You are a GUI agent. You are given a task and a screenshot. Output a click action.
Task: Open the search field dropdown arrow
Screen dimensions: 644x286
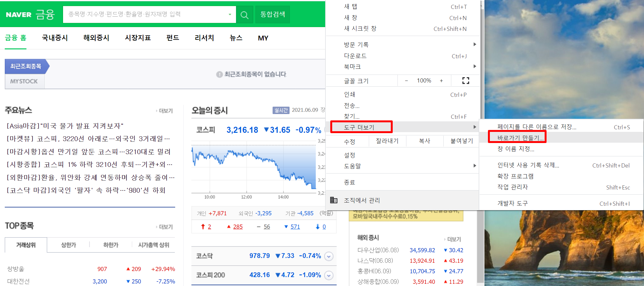[x=230, y=14]
